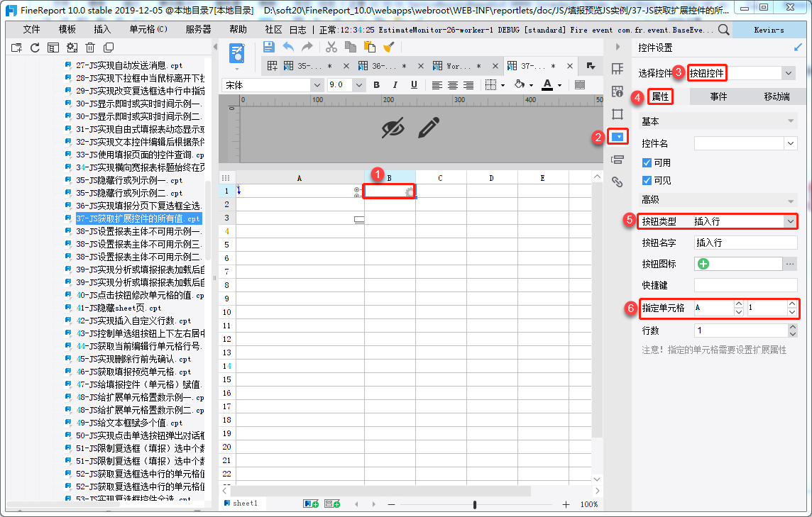Search using the magnifier icon
812x517 pixels.
pyautogui.click(x=724, y=30)
